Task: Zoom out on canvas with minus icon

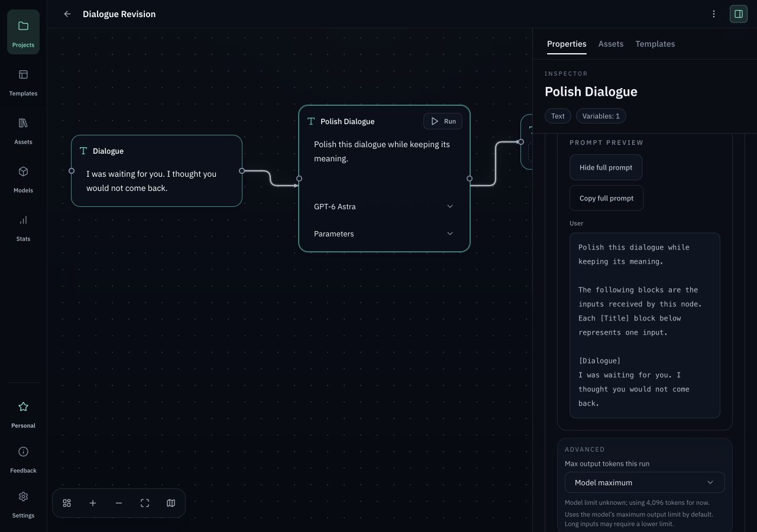Action: tap(119, 503)
